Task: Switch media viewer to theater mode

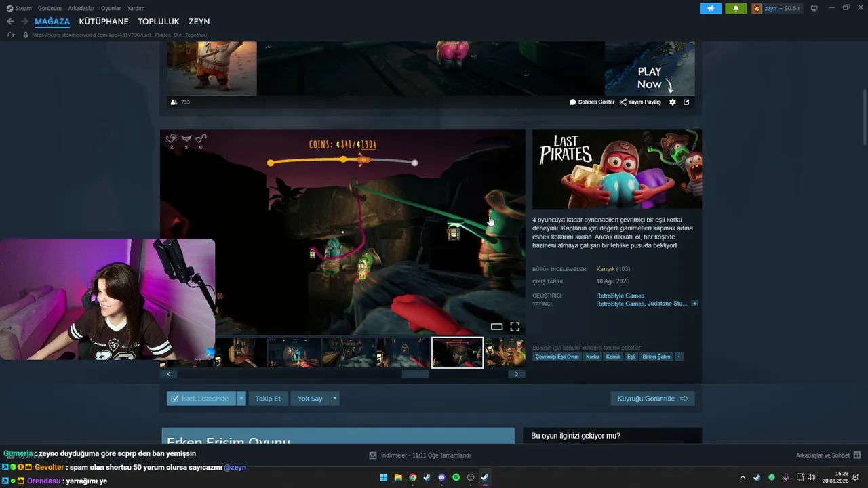Action: point(496,327)
